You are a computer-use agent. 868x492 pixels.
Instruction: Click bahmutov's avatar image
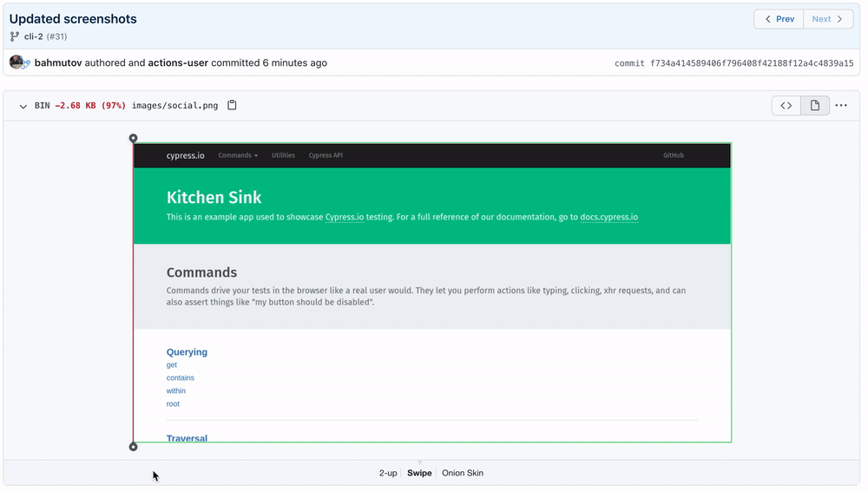tap(16, 62)
